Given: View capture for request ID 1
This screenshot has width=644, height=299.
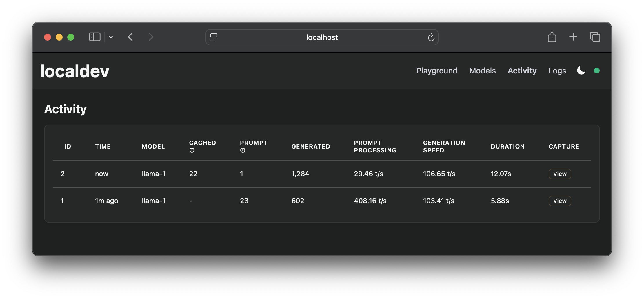Looking at the screenshot, I should 560,201.
